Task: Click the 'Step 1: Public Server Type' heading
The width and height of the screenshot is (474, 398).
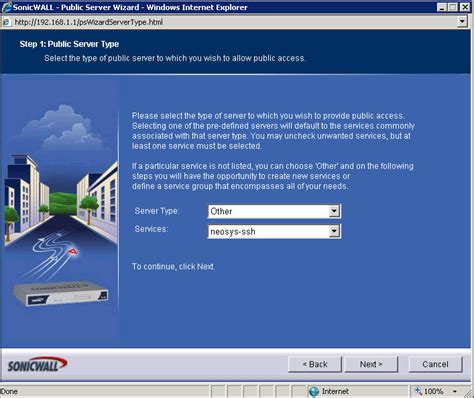Action: (x=69, y=44)
